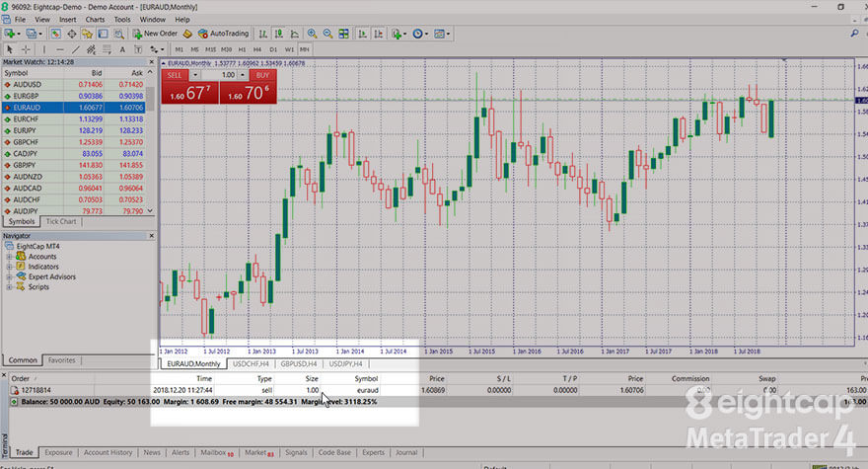The image size is (868, 469).
Task: Select the text label tool
Action: click(138, 49)
